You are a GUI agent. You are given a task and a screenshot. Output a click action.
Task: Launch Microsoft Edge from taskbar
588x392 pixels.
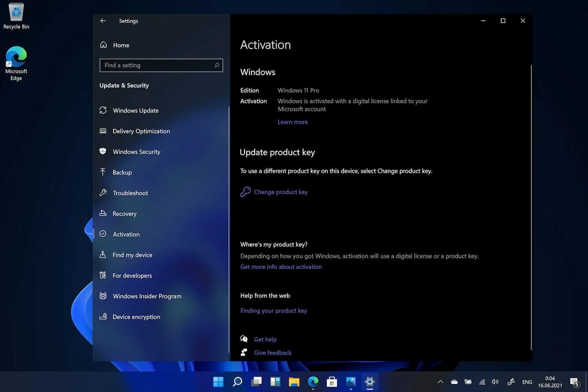[x=313, y=381]
